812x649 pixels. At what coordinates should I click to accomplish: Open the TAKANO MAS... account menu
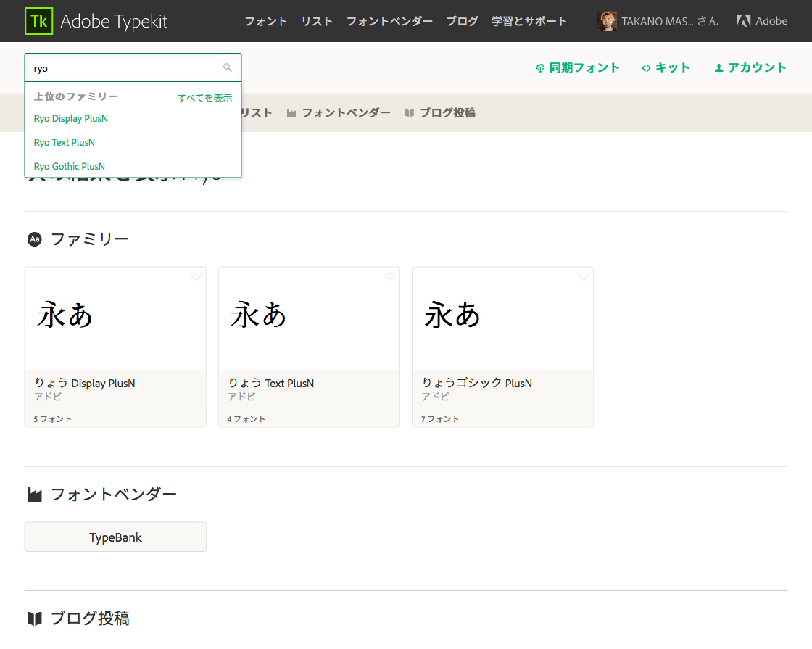point(670,21)
